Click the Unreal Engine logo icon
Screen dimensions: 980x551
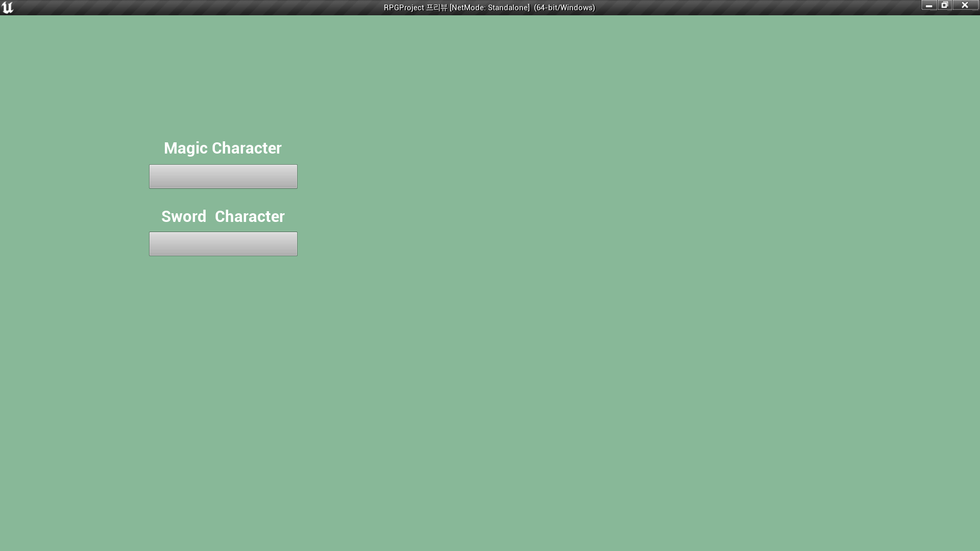pyautogui.click(x=7, y=7)
